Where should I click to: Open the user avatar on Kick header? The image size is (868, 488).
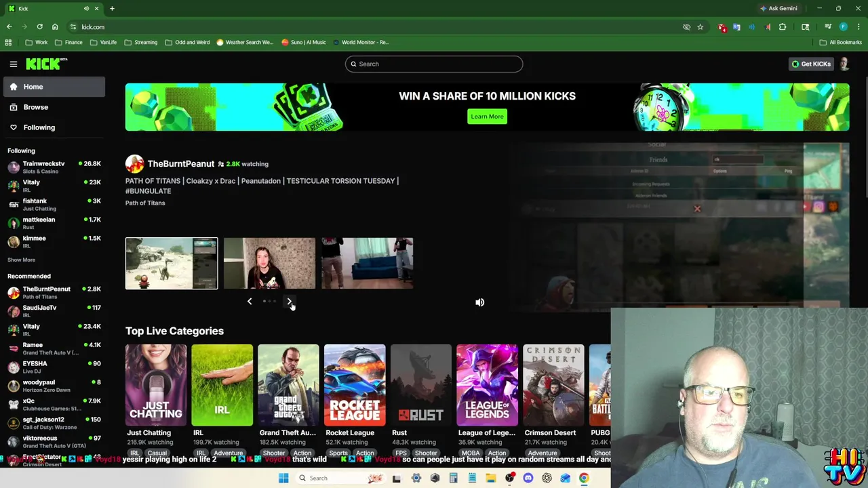point(844,64)
